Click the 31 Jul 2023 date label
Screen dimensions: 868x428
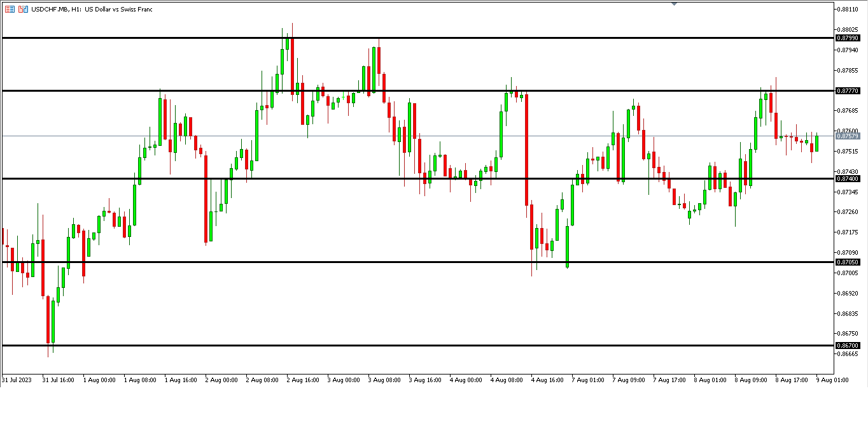[x=17, y=380]
